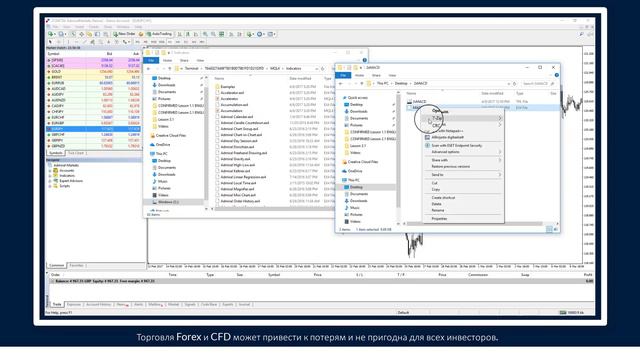Click the refresh icon in SAMACD address bar
The image size is (640, 360).
[514, 83]
